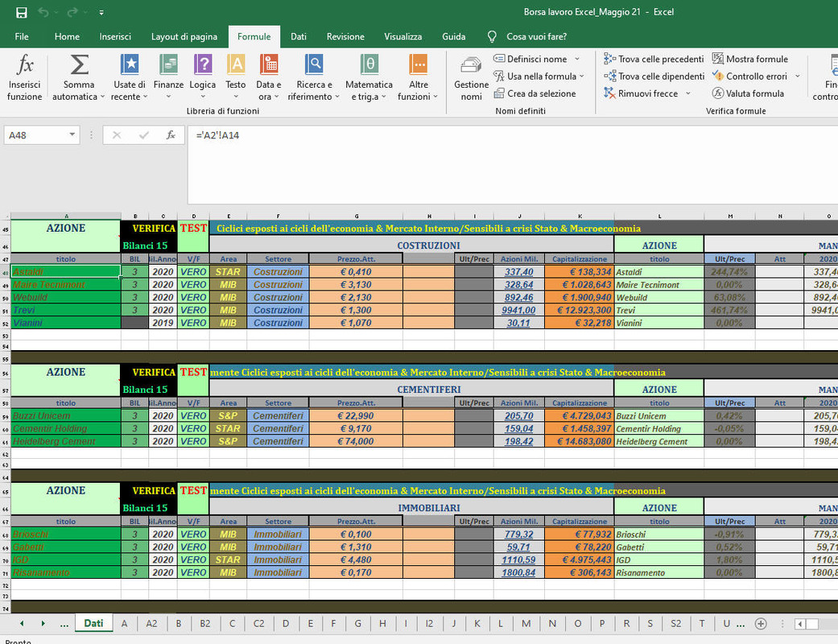Click the Somma automatica sigma icon
This screenshot has width=838, height=644.
(x=79, y=65)
